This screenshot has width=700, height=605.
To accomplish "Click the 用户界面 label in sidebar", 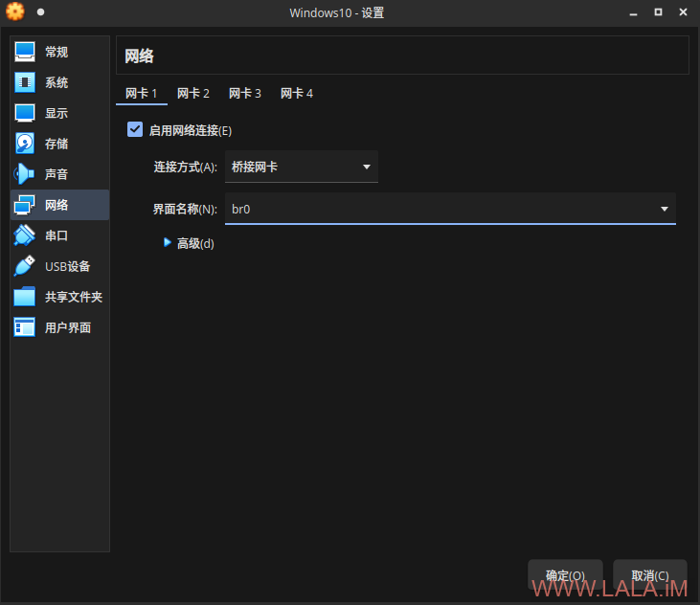I will (68, 327).
